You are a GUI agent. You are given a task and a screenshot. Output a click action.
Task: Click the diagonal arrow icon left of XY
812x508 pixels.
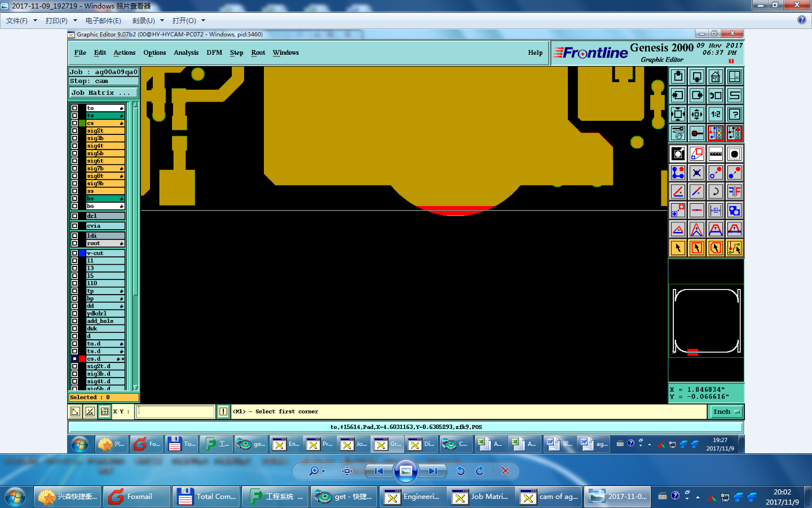(75, 411)
